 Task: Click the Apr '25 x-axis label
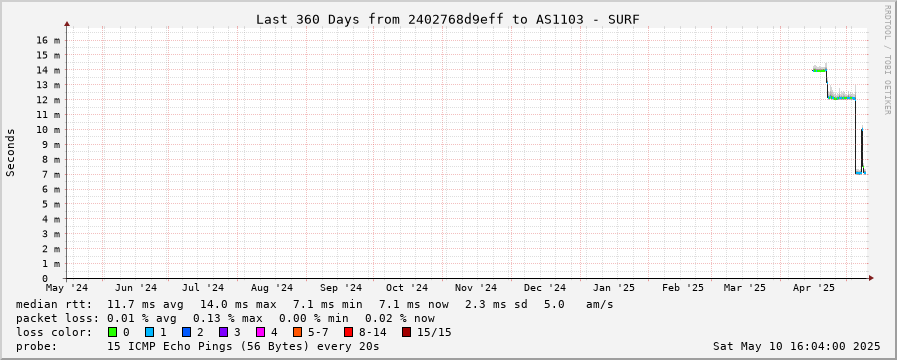pos(820,288)
